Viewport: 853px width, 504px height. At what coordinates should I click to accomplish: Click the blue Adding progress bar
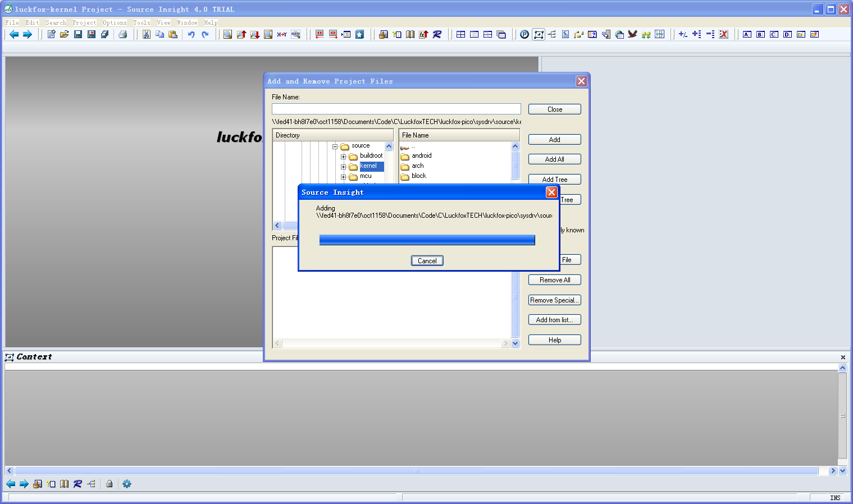[427, 240]
